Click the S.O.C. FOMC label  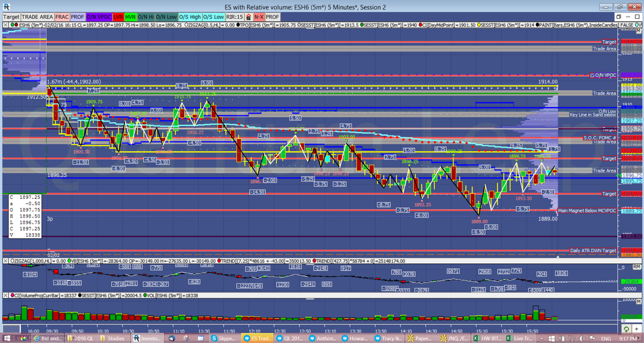pos(599,138)
